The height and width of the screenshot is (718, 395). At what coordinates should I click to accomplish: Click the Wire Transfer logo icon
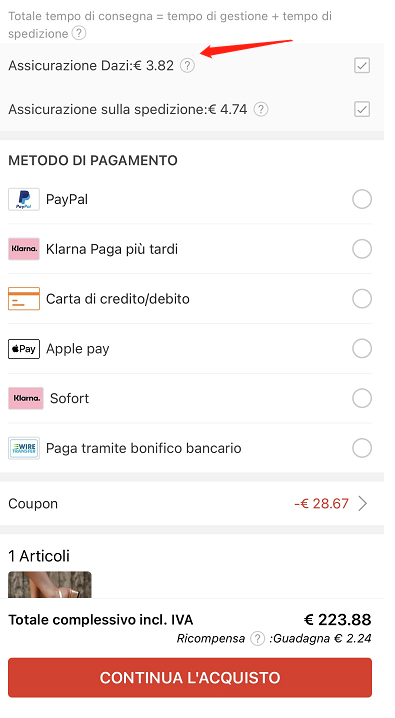(x=24, y=448)
